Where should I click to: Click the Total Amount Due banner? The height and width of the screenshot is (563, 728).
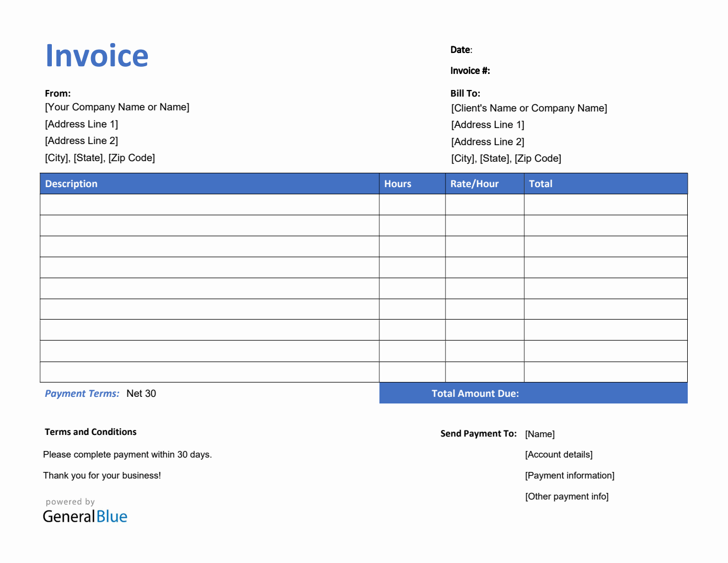tap(475, 393)
